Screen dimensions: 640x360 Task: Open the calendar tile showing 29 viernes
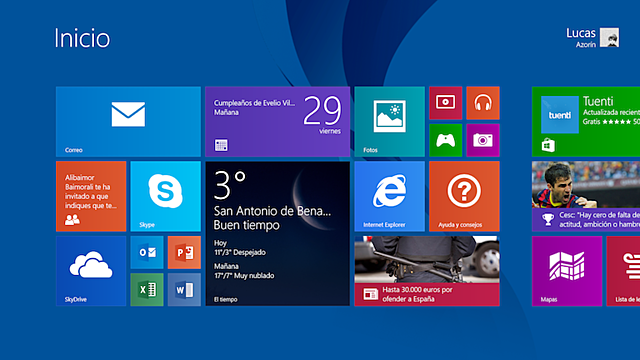[x=278, y=121]
